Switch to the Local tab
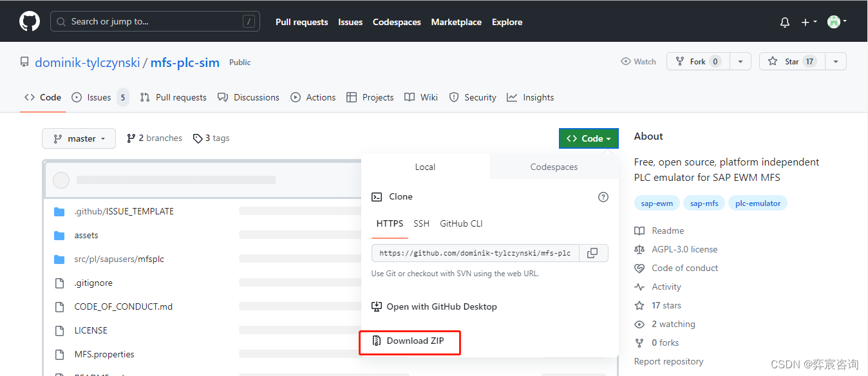 [425, 167]
